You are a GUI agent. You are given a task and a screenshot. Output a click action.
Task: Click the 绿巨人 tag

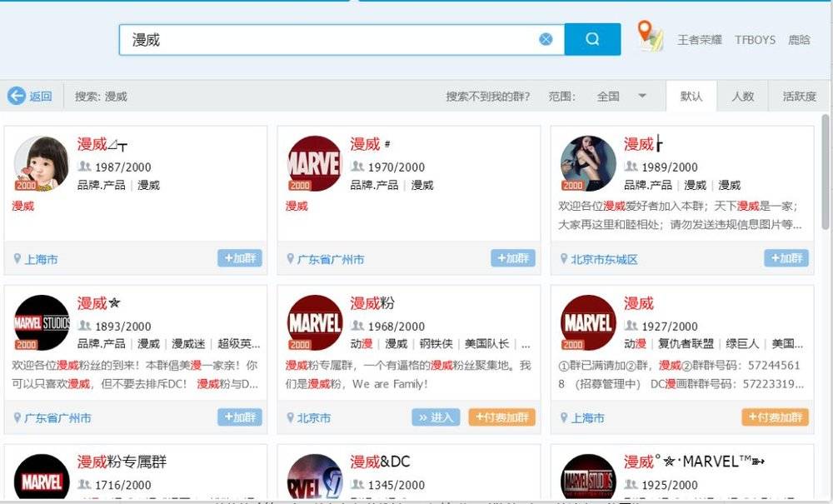pyautogui.click(x=743, y=343)
